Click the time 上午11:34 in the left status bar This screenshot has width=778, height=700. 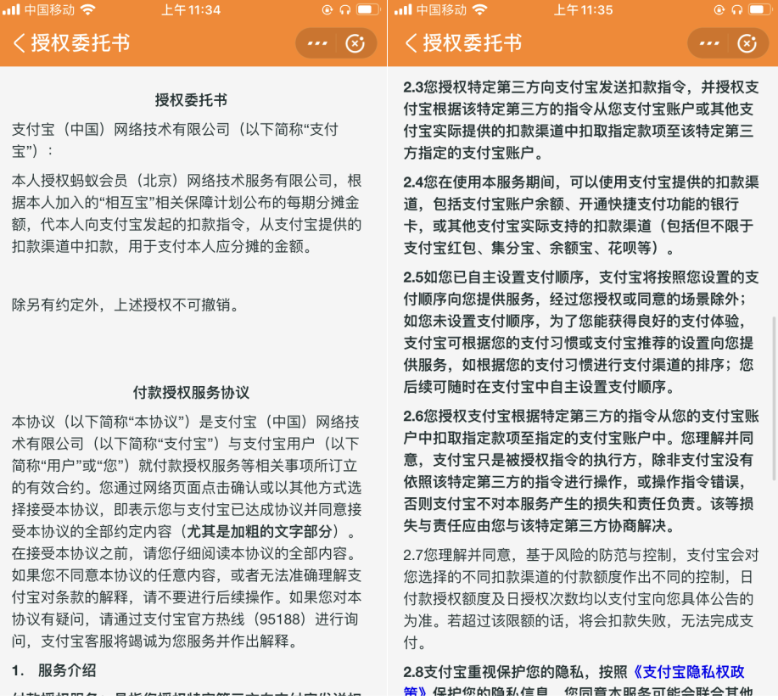[191, 9]
